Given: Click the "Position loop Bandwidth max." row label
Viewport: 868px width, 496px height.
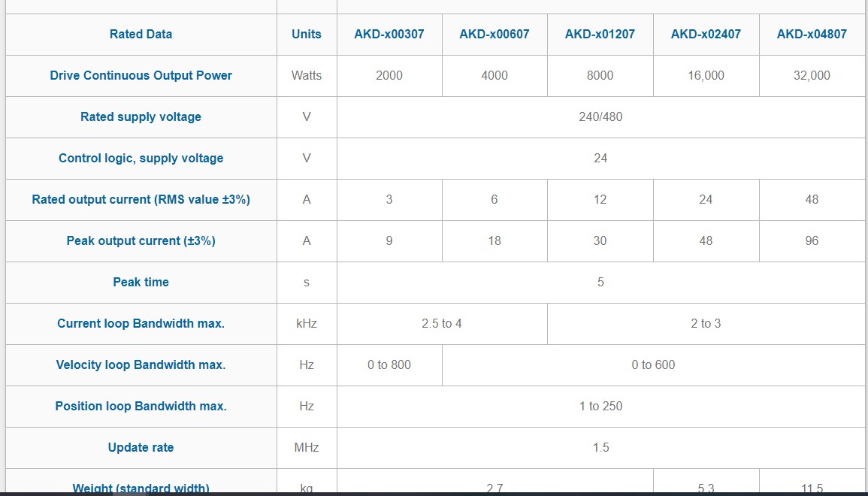Looking at the screenshot, I should click(x=141, y=407).
